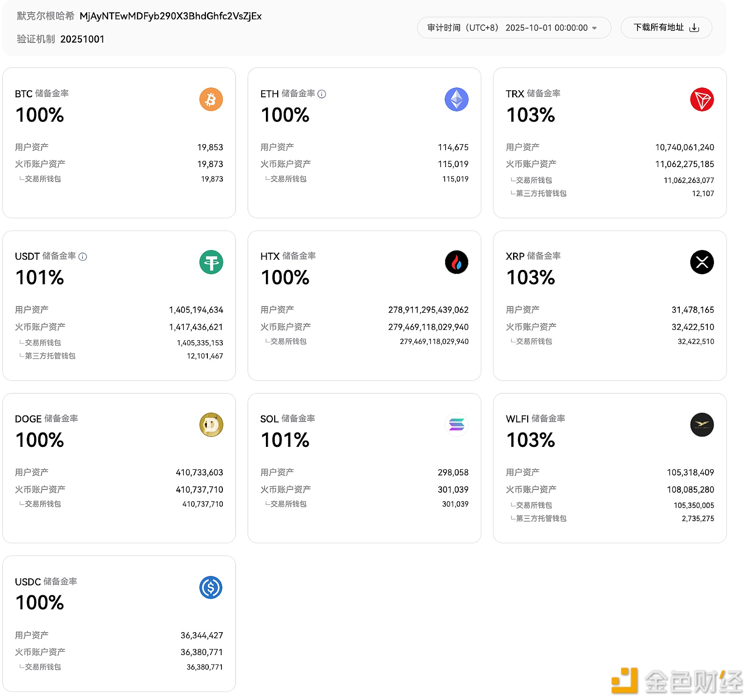Click the Dogecoin icon
Viewport: 749px width, 700px height.
[211, 425]
